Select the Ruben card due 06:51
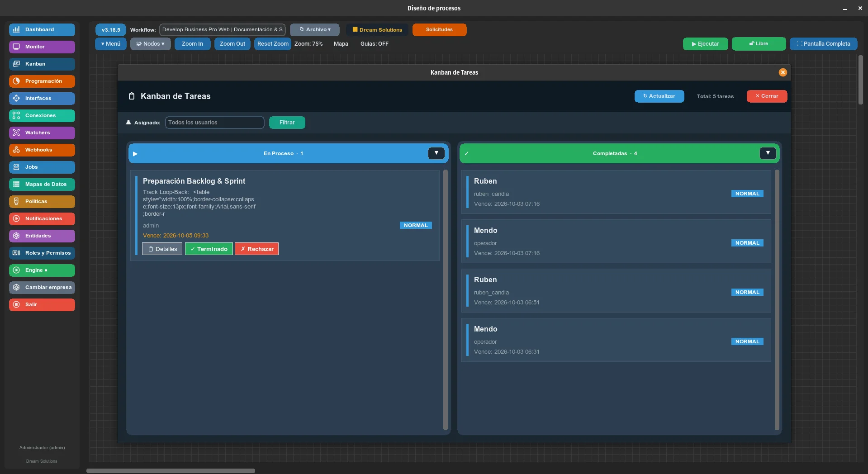868x474 pixels. point(616,291)
